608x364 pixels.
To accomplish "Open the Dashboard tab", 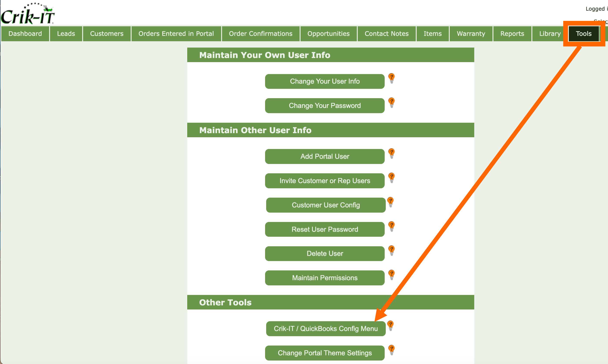I will (25, 34).
